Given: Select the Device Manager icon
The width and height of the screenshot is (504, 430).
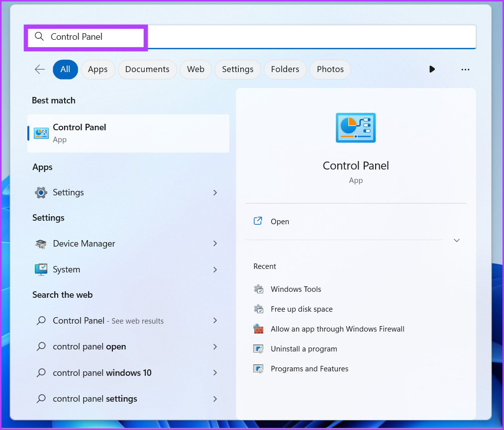Looking at the screenshot, I should 40,244.
